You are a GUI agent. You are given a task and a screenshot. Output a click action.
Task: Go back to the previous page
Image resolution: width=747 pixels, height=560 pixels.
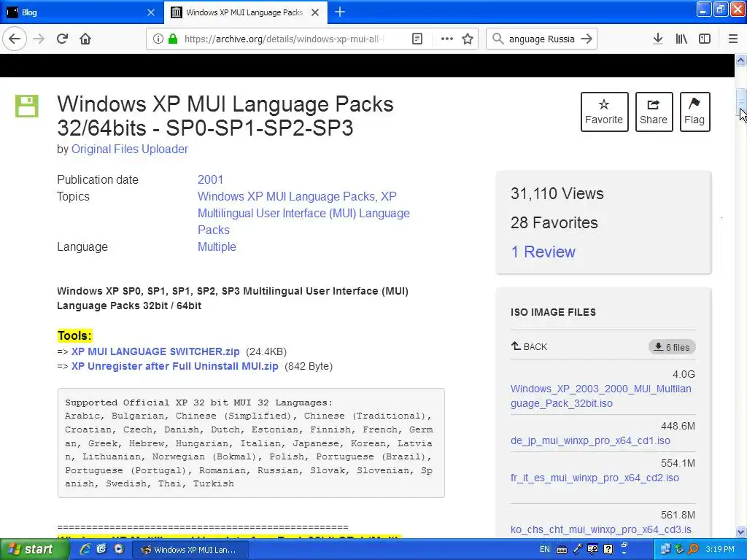15,39
